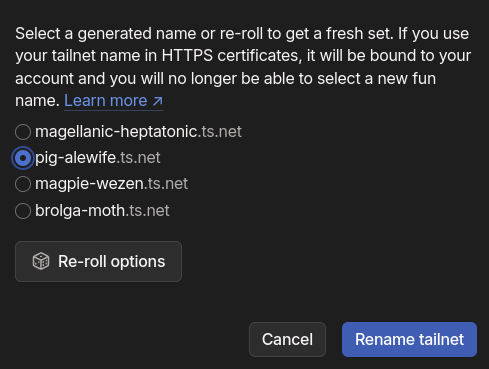Screen dimensions: 489x369
Task: Click the gray .ts.net suffix after magpie-wezen
Action: click(166, 184)
